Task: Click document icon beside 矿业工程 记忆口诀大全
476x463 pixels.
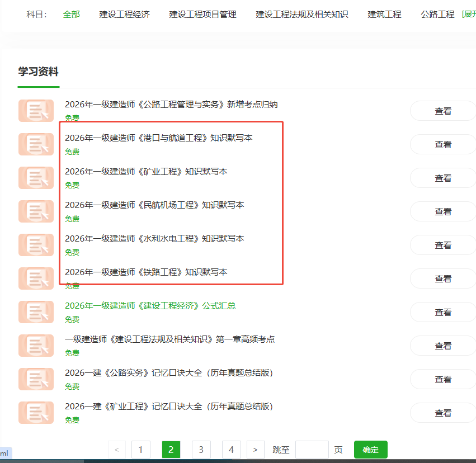Action: pos(36,413)
